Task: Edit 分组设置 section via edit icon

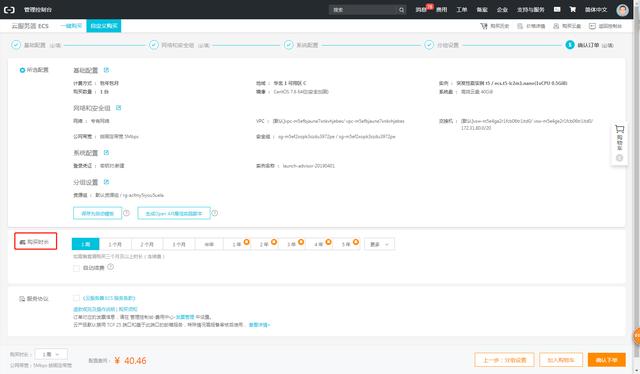Action: coord(106,182)
